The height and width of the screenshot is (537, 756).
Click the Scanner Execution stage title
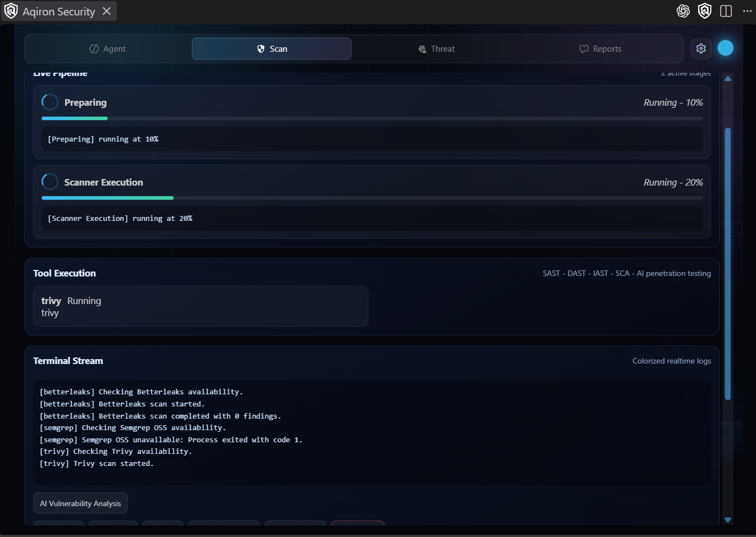click(104, 182)
